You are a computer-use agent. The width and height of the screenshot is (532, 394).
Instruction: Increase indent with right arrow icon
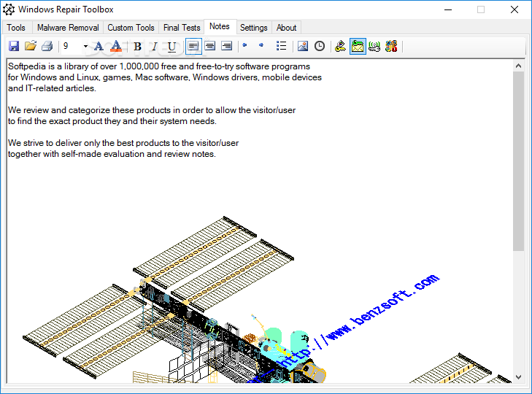point(261,45)
